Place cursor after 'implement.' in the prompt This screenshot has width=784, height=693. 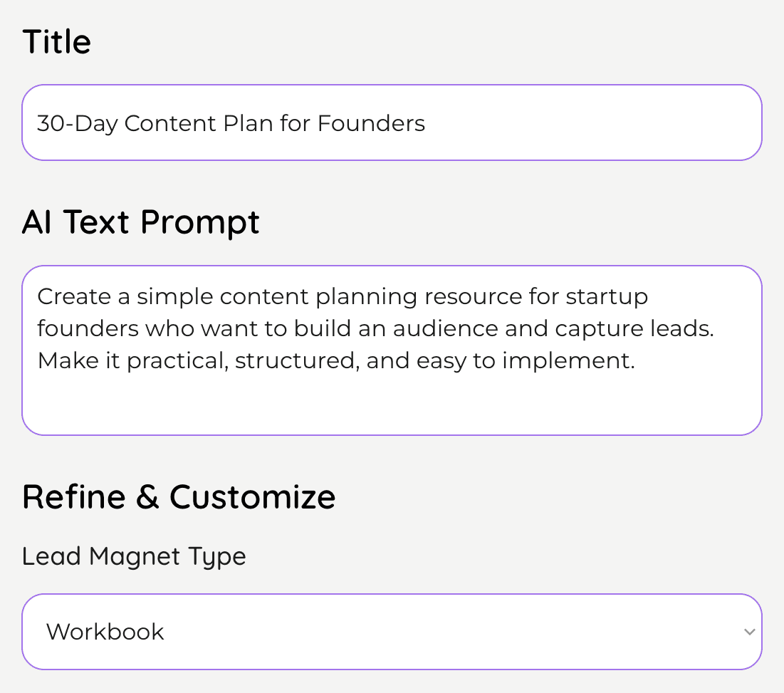637,360
